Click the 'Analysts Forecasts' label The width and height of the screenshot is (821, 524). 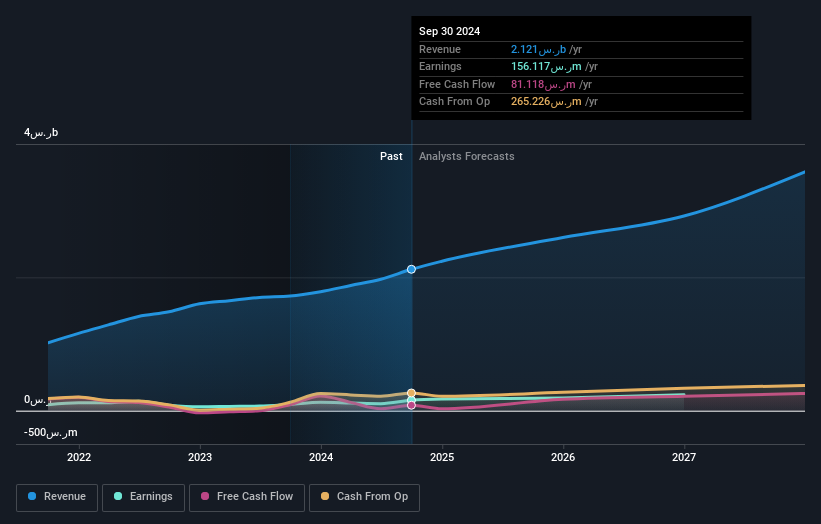point(467,156)
